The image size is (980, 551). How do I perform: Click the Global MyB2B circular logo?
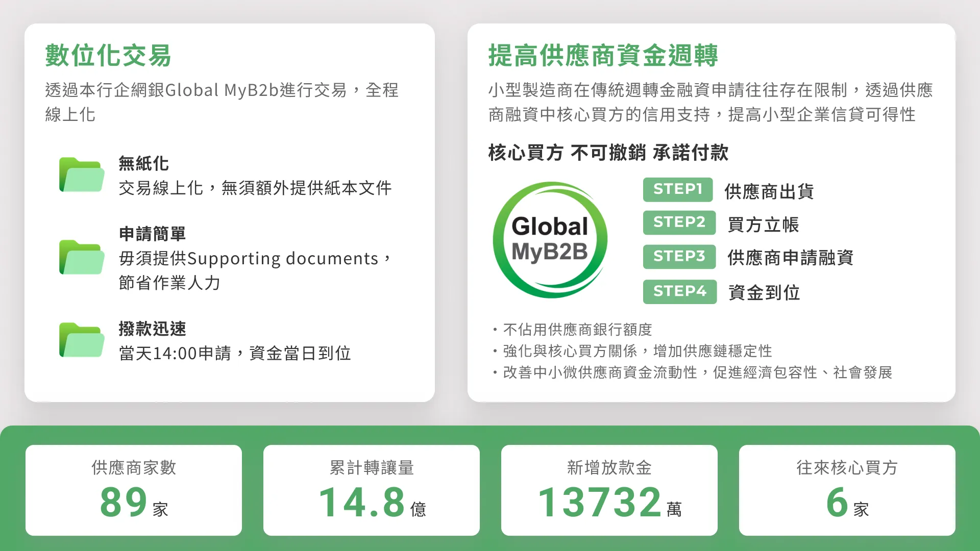point(550,240)
